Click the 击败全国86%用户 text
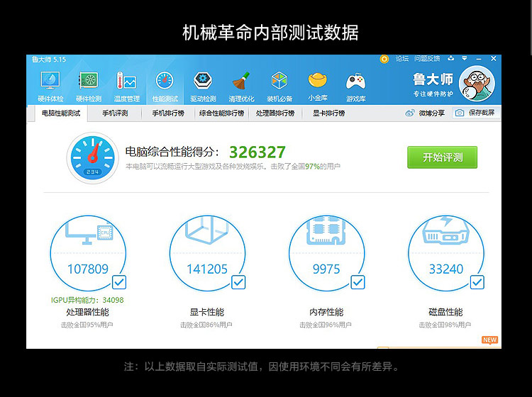 [x=206, y=325]
